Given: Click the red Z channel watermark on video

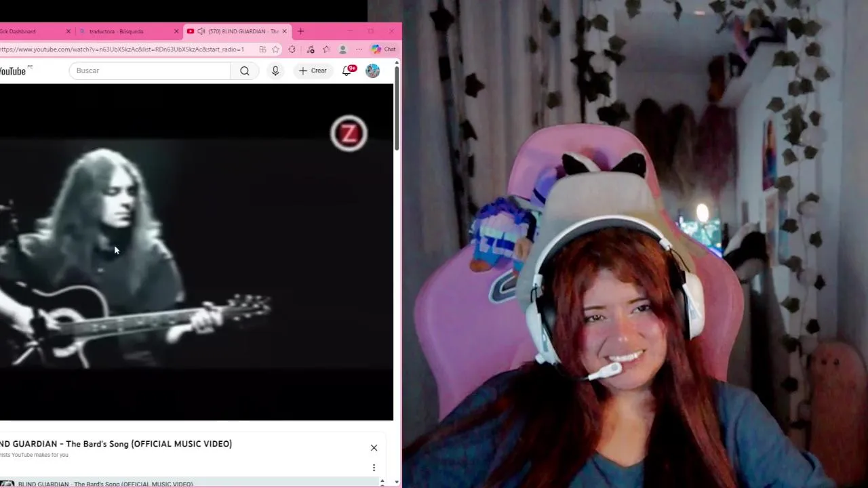Looking at the screenshot, I should pos(349,134).
